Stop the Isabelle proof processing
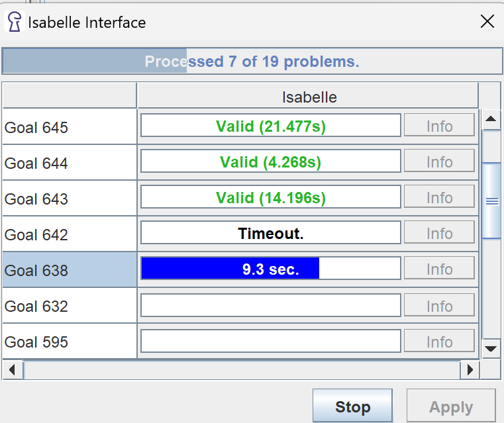The width and height of the screenshot is (504, 423). (352, 406)
